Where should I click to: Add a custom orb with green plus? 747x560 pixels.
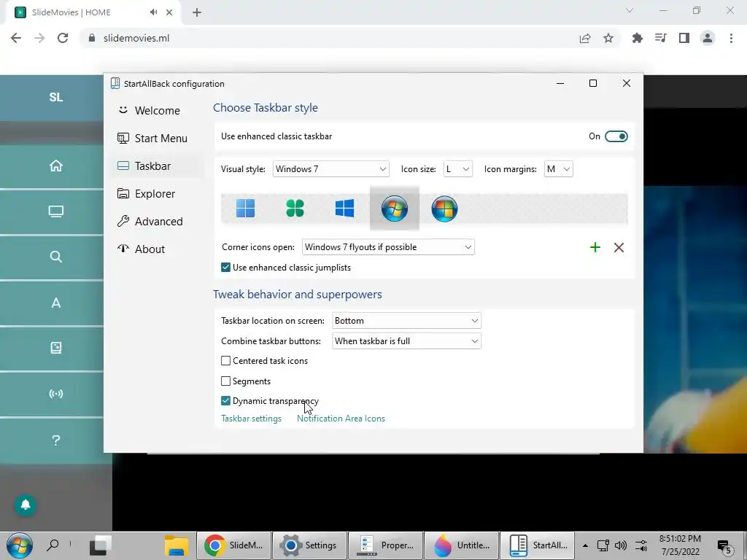pyautogui.click(x=595, y=247)
